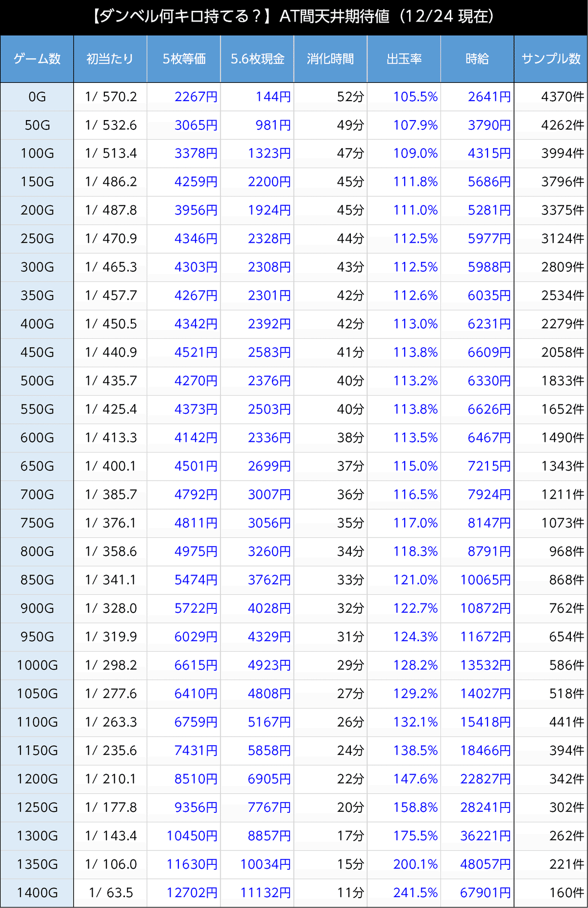The height and width of the screenshot is (908, 588).
Task: Click the 3007円 value
Action: 269,495
